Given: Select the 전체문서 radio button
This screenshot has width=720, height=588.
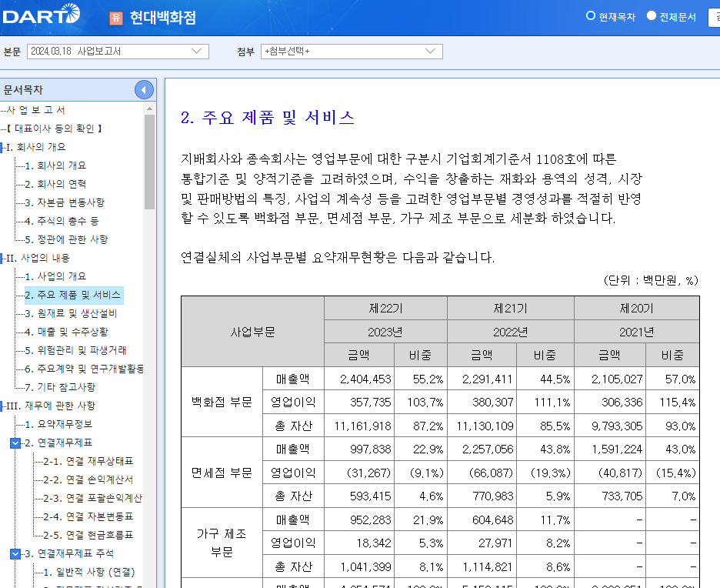Looking at the screenshot, I should click(650, 15).
